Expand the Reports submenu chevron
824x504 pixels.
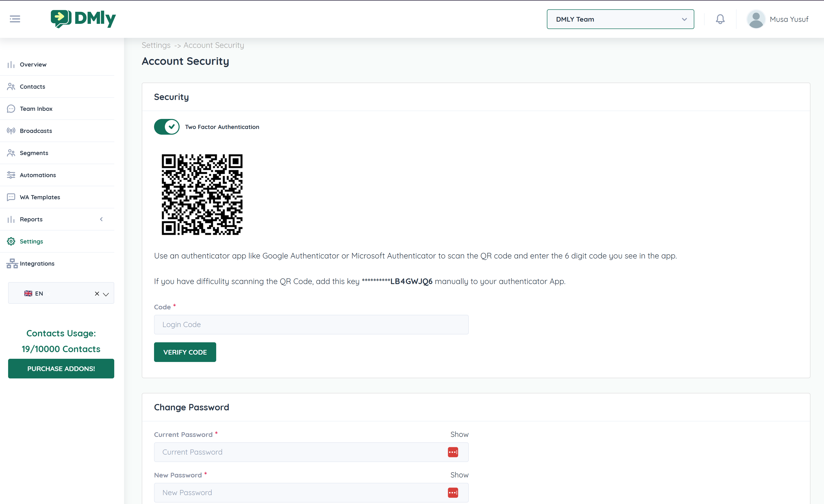[101, 219]
